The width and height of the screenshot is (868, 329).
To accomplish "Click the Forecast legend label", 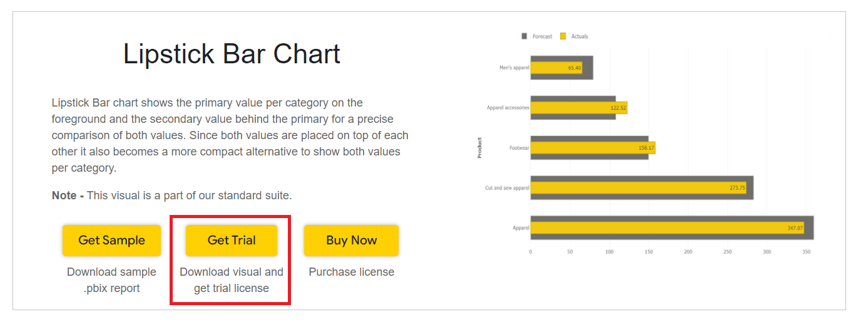I will (x=543, y=36).
